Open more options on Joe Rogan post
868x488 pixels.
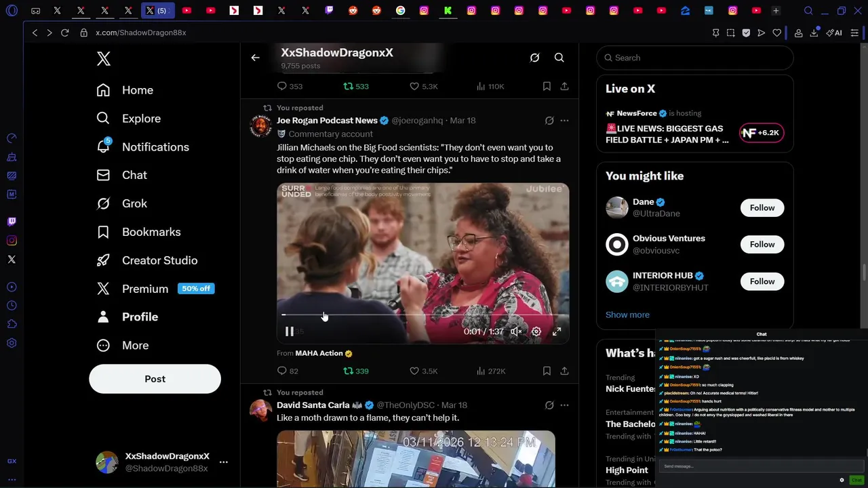click(564, 121)
